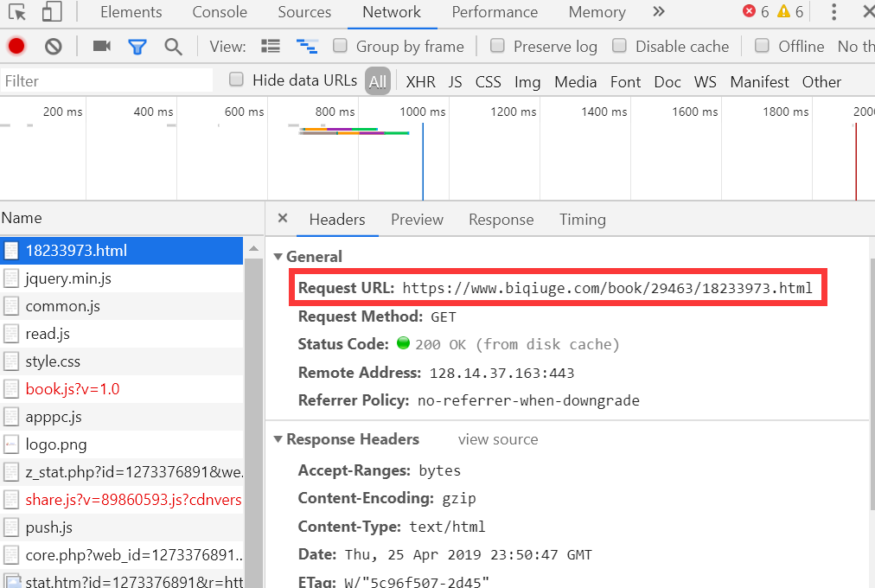Filter requests by XHR type
The width and height of the screenshot is (875, 588).
[420, 82]
